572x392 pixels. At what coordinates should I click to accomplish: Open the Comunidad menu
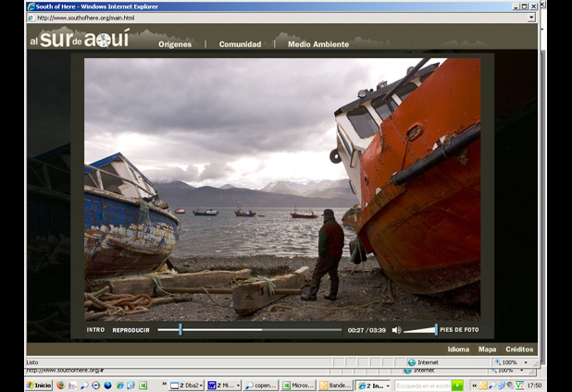tap(240, 44)
